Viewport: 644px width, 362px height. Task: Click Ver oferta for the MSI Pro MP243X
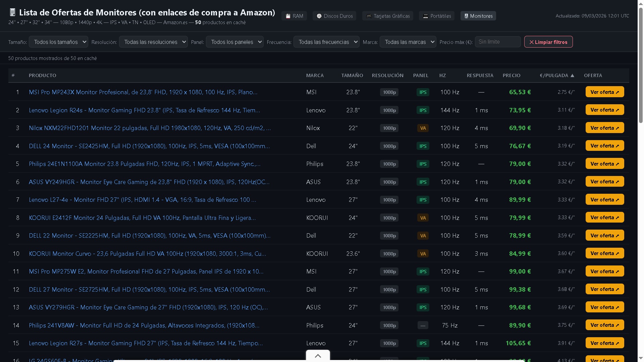(x=604, y=92)
